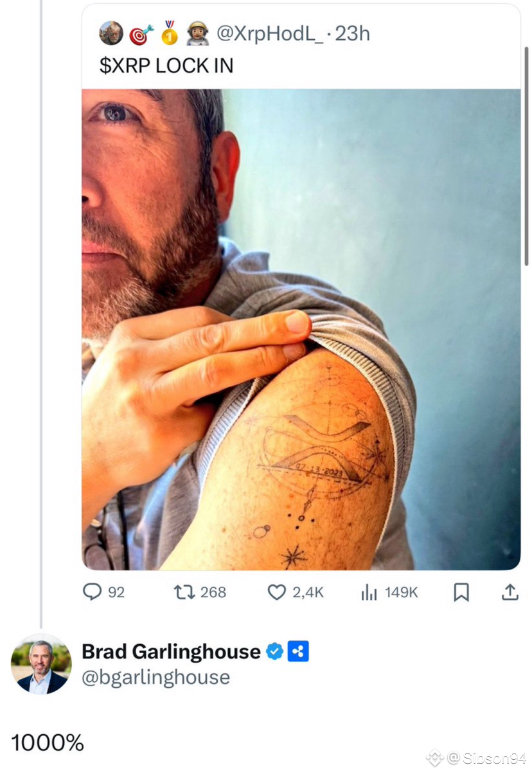Open Brad Garlinghouse's profile picture
Screen dimensions: 532x774
(41, 667)
